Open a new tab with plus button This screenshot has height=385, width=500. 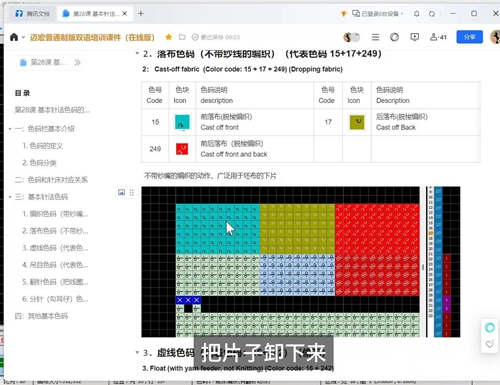pos(141,14)
